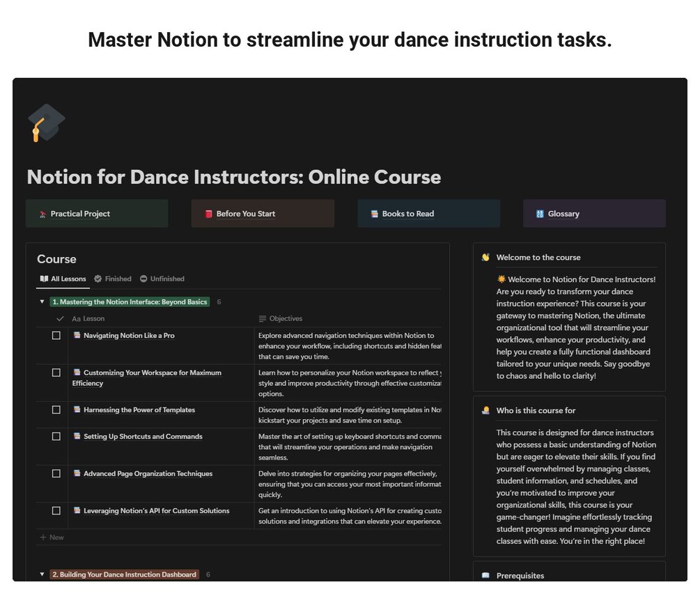Click the stacked books icon in Books to Read
This screenshot has height=594, width=700.
(374, 214)
